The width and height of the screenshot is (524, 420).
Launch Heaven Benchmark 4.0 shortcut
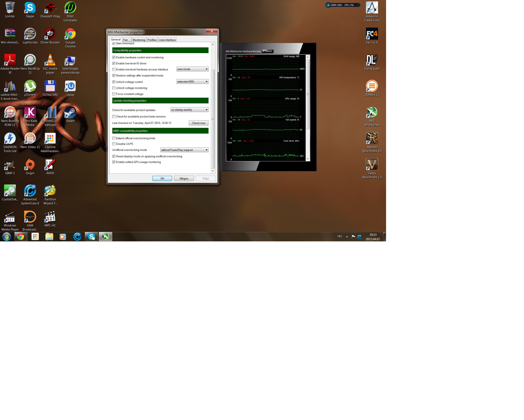(x=372, y=139)
